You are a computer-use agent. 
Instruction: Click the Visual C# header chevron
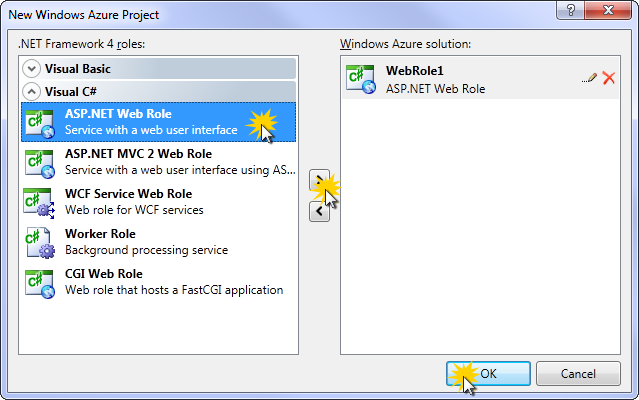pos(31,92)
